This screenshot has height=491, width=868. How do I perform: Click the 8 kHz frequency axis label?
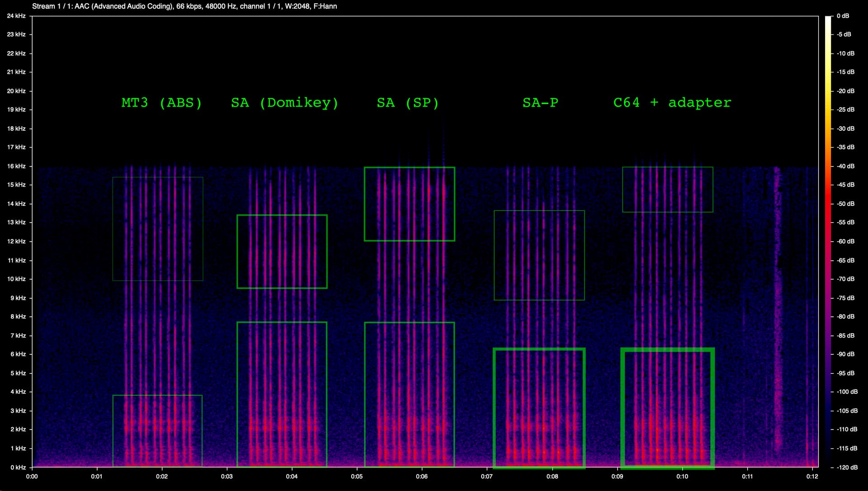pos(18,316)
